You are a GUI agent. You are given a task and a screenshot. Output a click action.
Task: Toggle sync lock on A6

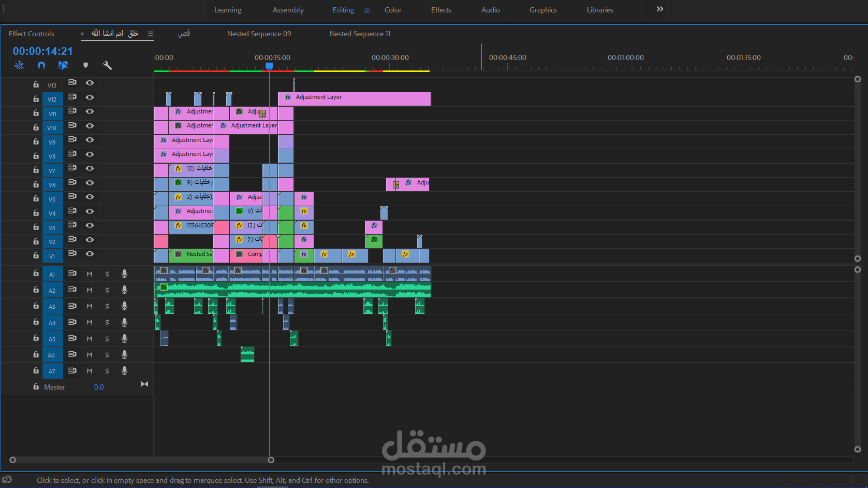click(x=72, y=354)
